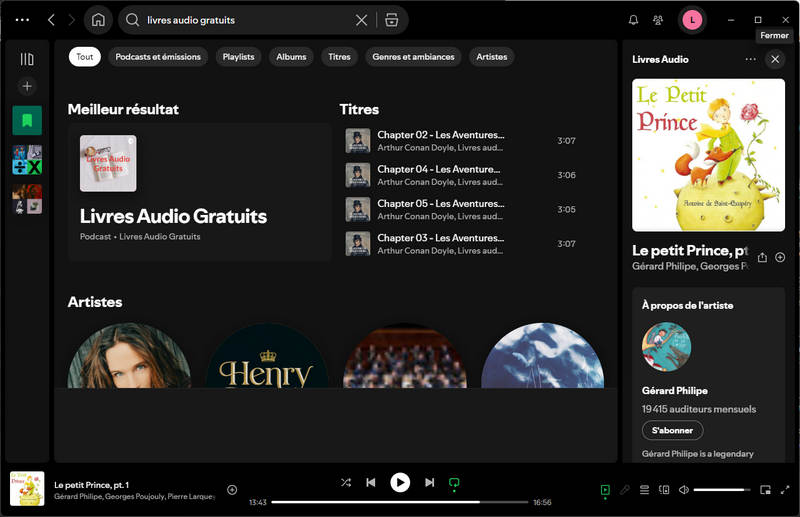
Task: Open the orchestra artist circle
Action: [x=405, y=356]
